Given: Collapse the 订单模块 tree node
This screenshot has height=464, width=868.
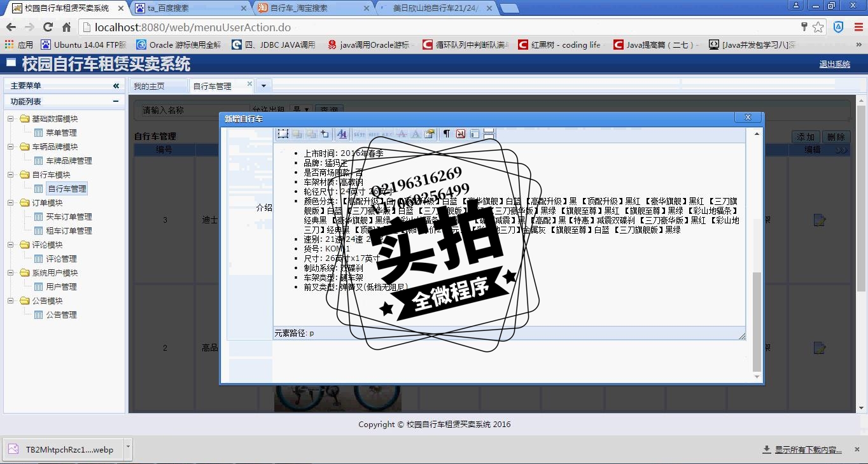Looking at the screenshot, I should click(x=11, y=203).
